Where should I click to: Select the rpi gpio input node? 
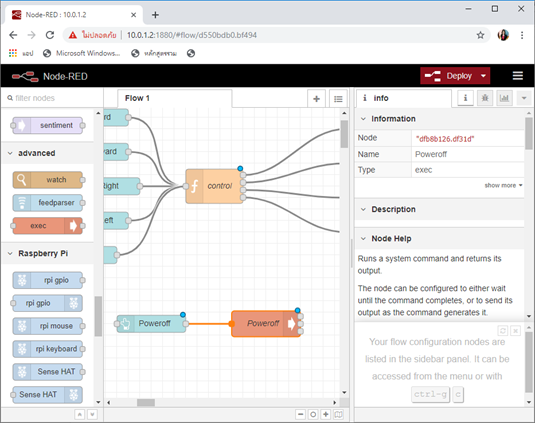click(48, 280)
